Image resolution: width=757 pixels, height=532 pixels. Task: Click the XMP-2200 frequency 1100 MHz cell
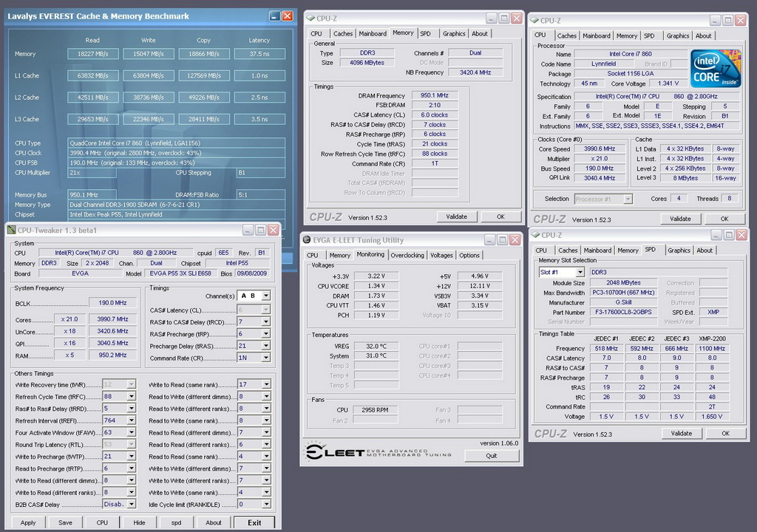coord(712,349)
